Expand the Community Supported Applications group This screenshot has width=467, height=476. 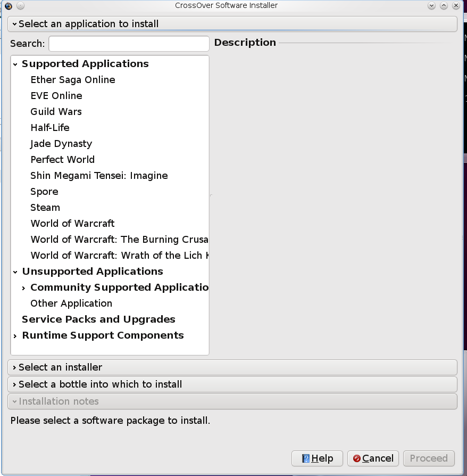click(23, 288)
